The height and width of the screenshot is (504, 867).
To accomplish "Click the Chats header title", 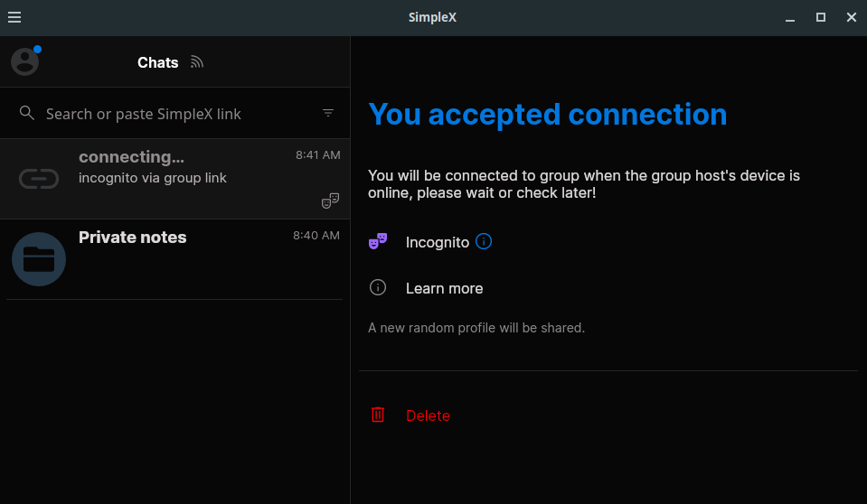I will 157,62.
